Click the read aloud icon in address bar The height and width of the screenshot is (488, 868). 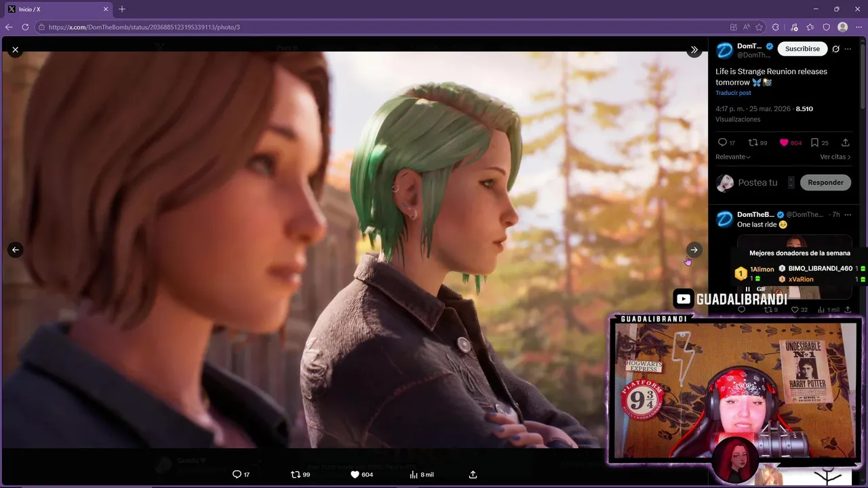[x=746, y=27]
